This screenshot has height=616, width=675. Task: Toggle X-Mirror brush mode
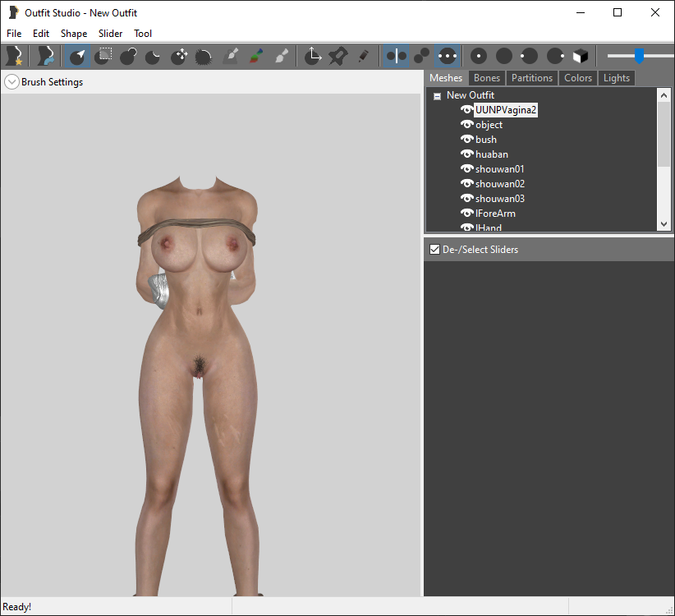[396, 56]
